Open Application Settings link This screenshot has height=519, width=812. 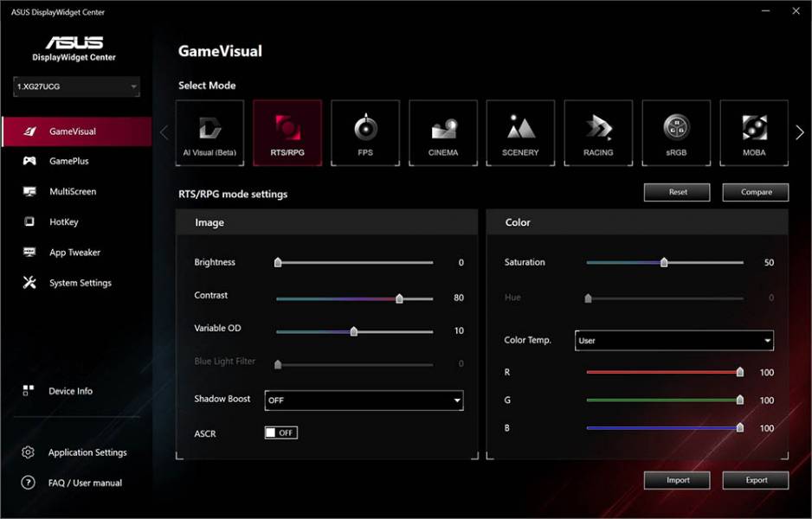[87, 452]
